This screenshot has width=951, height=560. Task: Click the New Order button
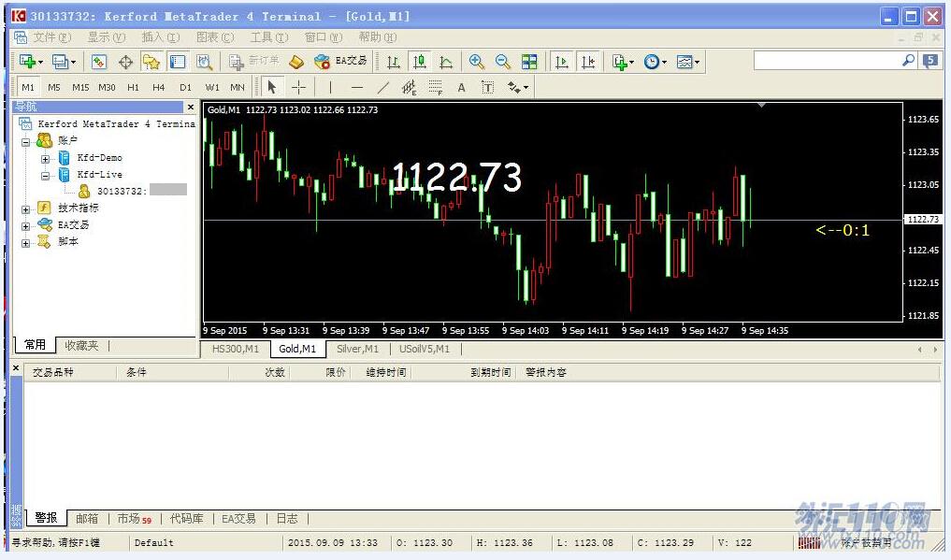coord(254,61)
